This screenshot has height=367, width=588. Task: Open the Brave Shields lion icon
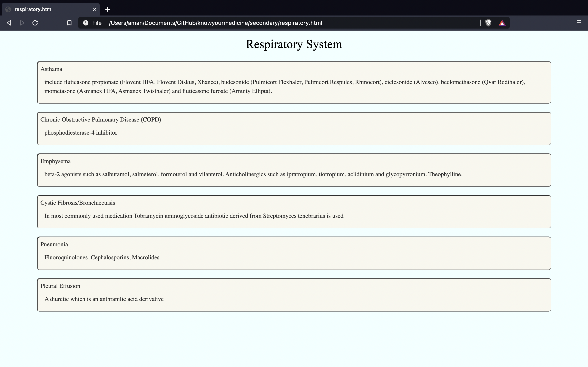tap(488, 23)
